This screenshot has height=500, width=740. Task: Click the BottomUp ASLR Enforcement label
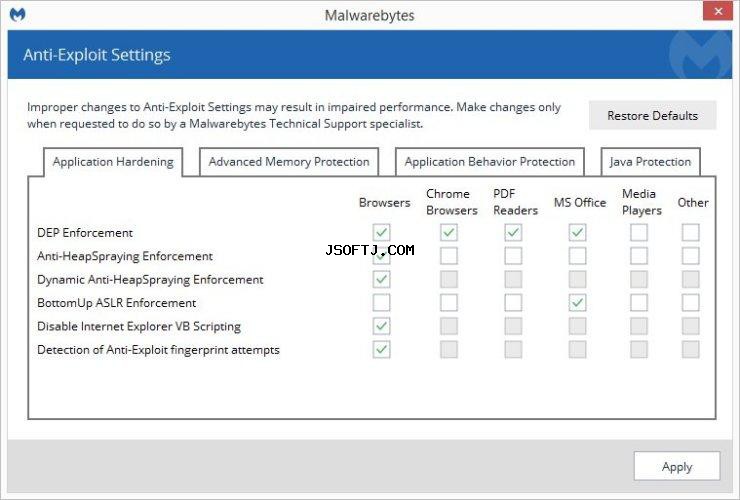click(116, 303)
